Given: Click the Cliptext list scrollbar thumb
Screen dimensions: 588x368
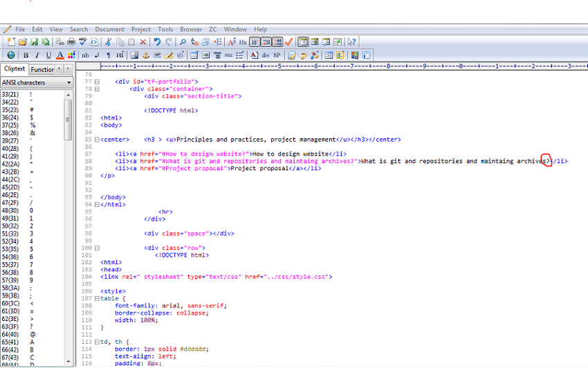Looking at the screenshot, I should pos(68,120).
